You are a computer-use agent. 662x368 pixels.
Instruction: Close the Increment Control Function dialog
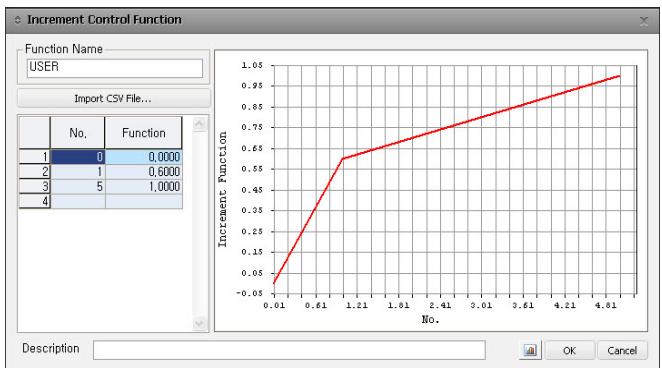click(x=643, y=21)
